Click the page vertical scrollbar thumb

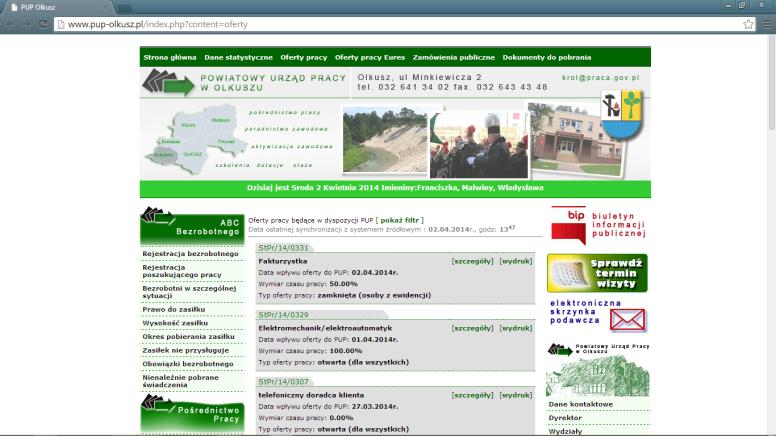coord(771,83)
